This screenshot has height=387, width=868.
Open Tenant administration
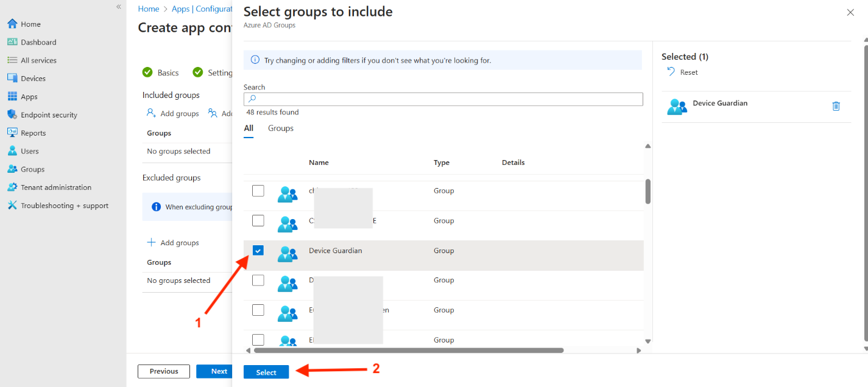click(x=55, y=187)
